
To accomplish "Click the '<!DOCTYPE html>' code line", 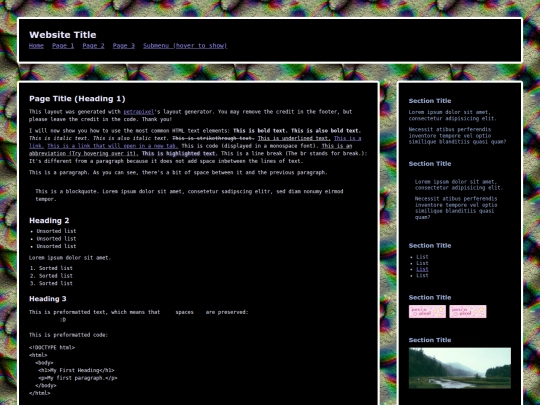I will (x=52, y=348).
